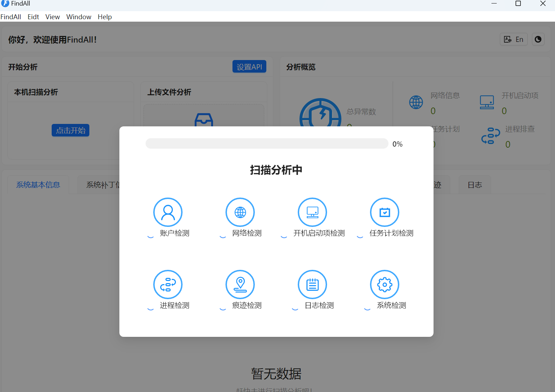The width and height of the screenshot is (555, 392).
Task: Click the upload file drop area
Action: click(204, 116)
